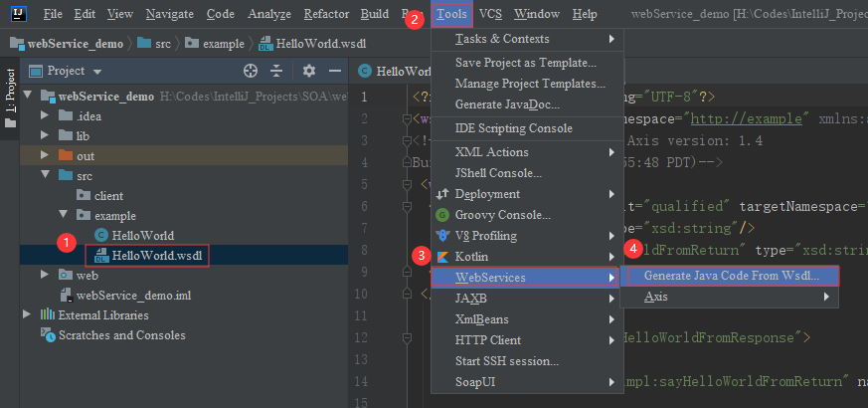Click the Groovy Console icon in menu

point(442,215)
